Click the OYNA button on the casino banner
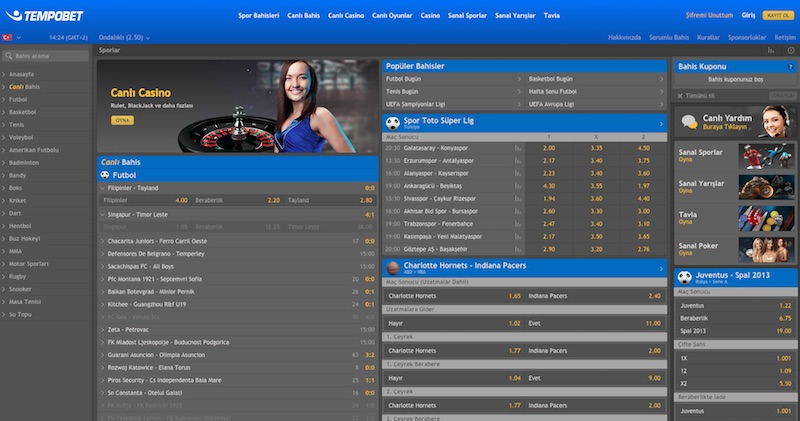 [x=122, y=120]
